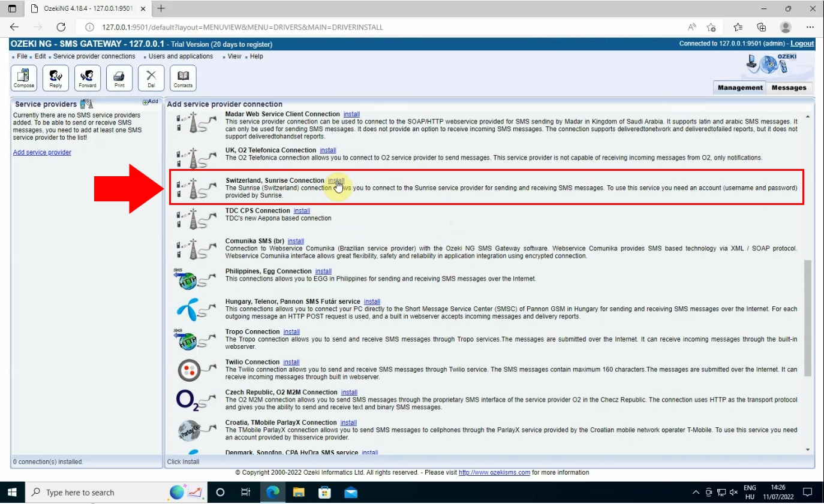The width and height of the screenshot is (824, 504).
Task: Click the provider list vertical scrollbar thumb
Action: click(807, 318)
